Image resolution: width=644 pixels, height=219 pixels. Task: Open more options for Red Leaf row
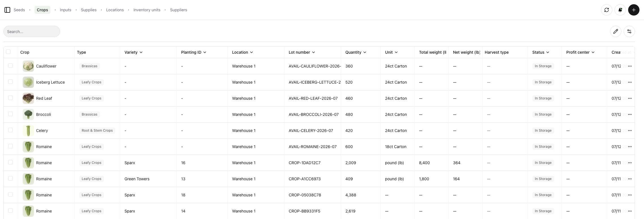[630, 98]
